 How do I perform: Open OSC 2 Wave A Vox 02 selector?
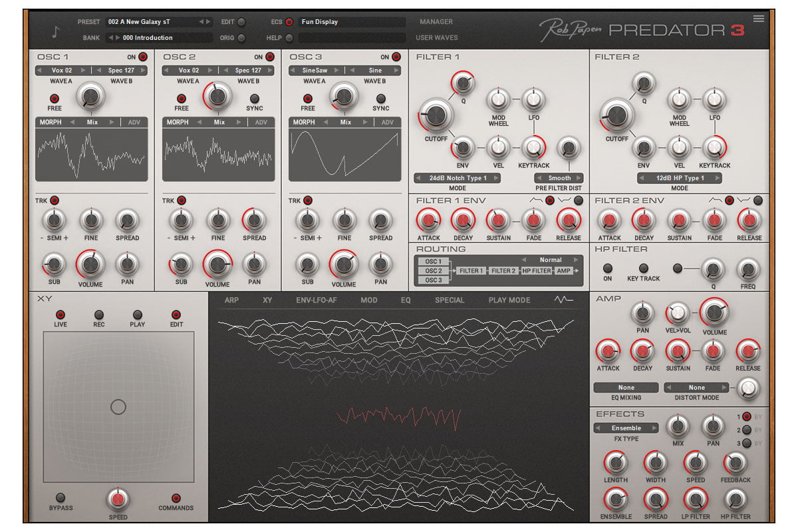[x=189, y=70]
